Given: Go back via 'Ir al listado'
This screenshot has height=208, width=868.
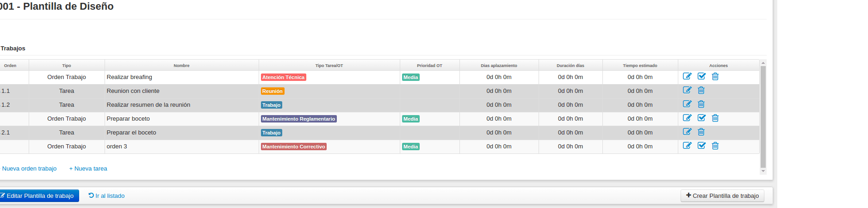Looking at the screenshot, I should 106,196.
